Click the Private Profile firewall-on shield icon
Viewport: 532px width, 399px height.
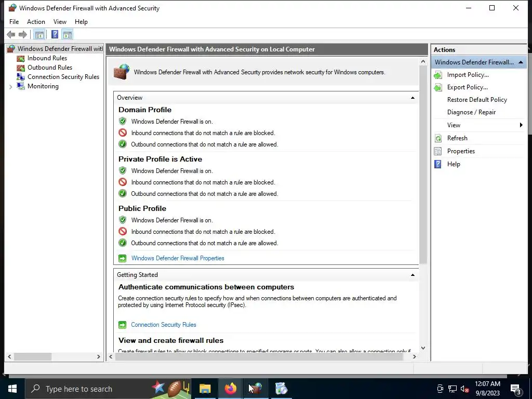(x=123, y=170)
